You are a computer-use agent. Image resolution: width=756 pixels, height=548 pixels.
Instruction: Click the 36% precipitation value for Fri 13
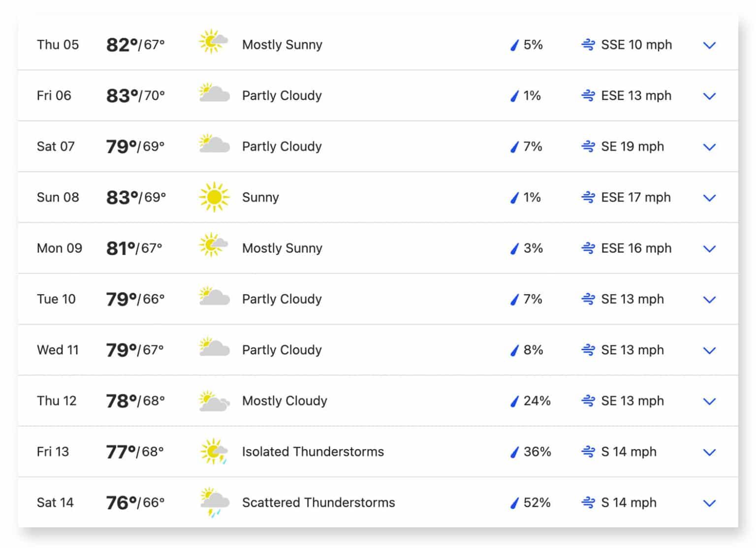(x=536, y=451)
